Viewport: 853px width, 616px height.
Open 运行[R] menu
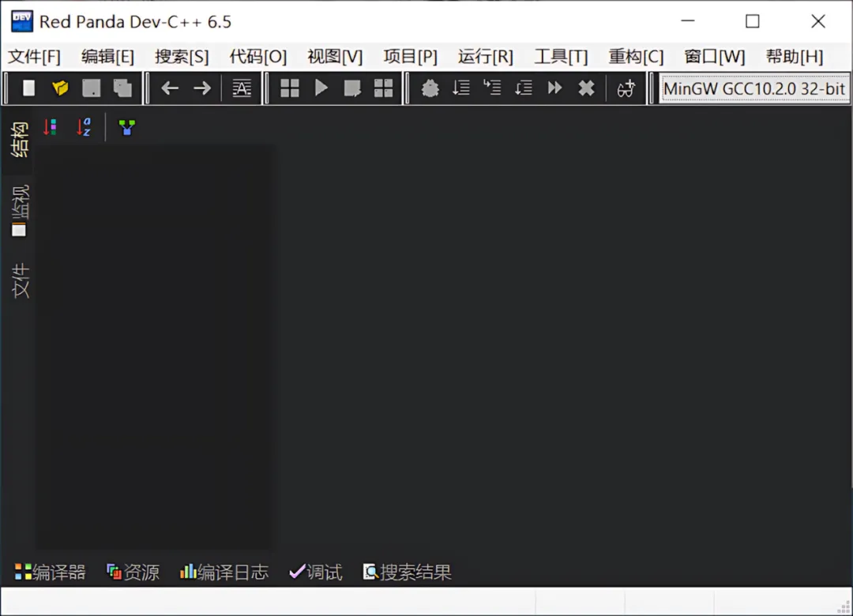click(485, 57)
